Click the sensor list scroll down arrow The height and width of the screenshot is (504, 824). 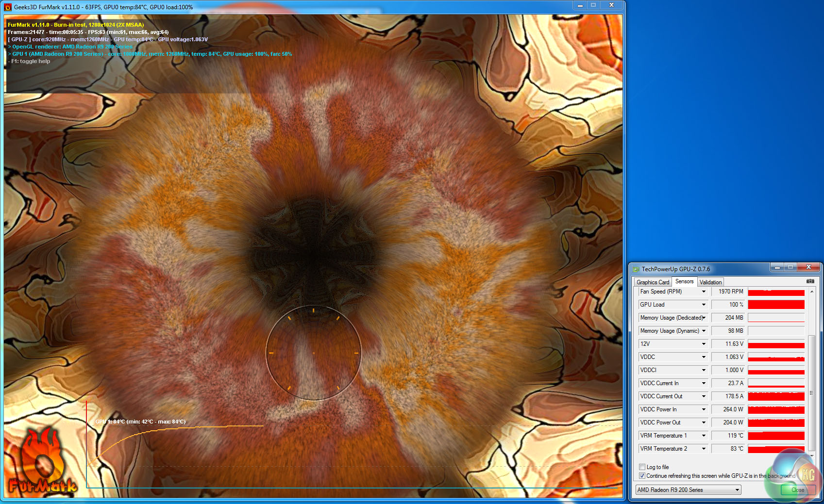pos(811,455)
